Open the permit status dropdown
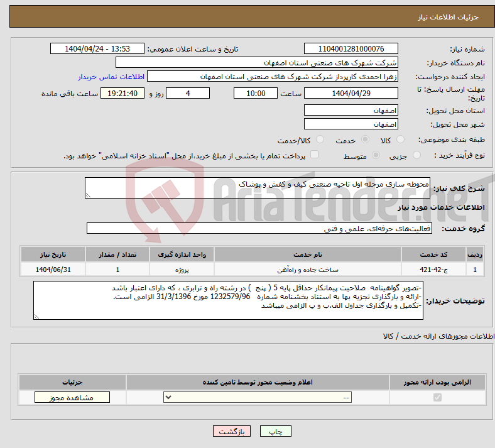This screenshot has height=448, width=495. [x=258, y=397]
